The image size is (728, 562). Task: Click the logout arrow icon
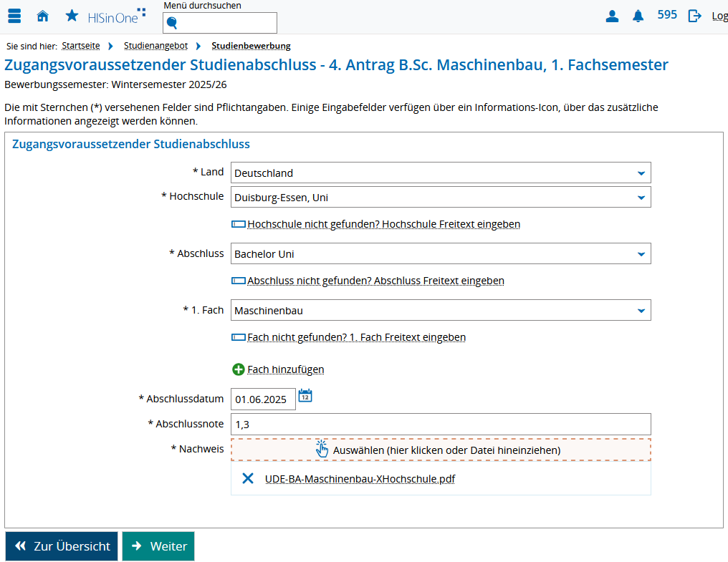(x=694, y=16)
